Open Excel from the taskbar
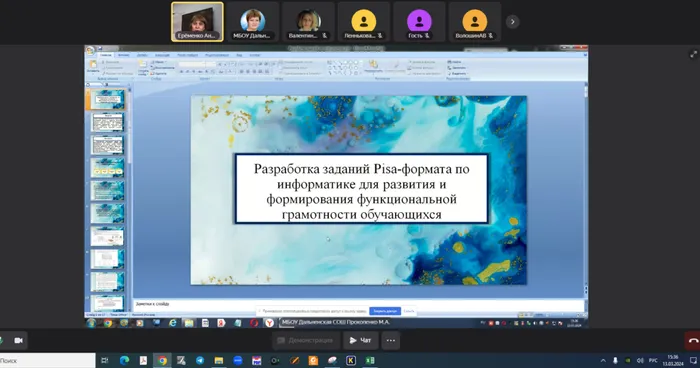This screenshot has width=700, height=368. tap(370, 360)
